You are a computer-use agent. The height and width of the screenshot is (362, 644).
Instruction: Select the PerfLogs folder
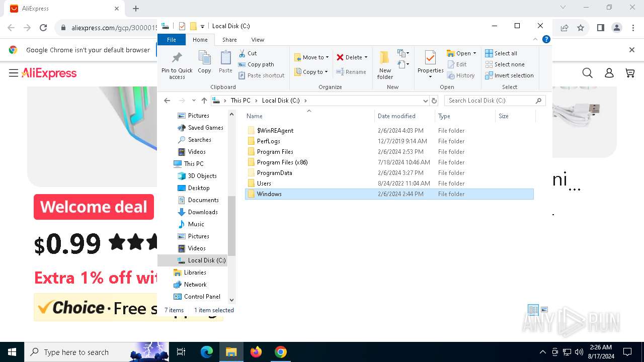tap(389, 141)
